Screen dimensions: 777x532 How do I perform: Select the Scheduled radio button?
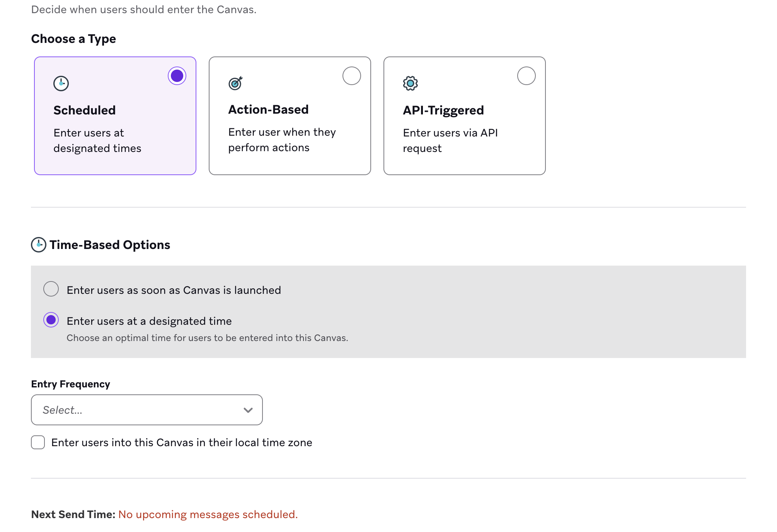(x=177, y=76)
